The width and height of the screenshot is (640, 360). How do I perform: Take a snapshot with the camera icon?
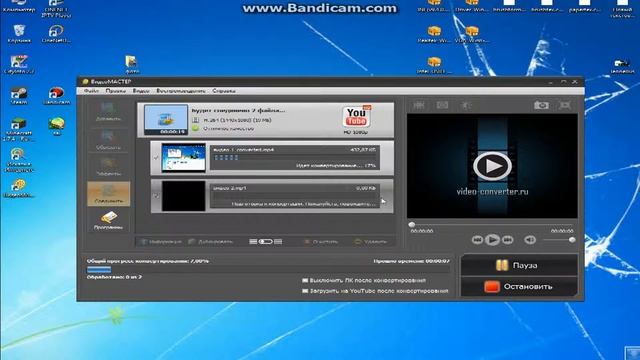tap(541, 105)
